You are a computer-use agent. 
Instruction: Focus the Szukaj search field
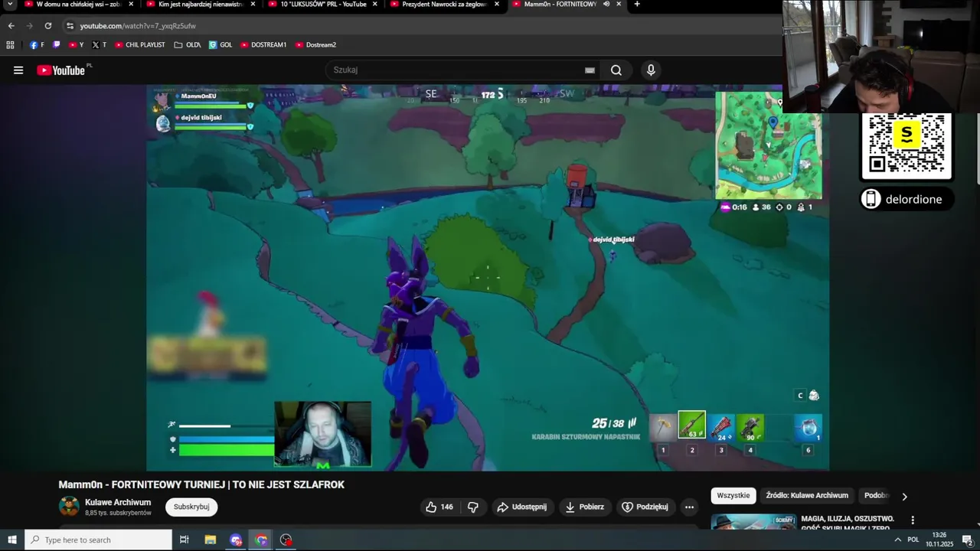tap(456, 70)
